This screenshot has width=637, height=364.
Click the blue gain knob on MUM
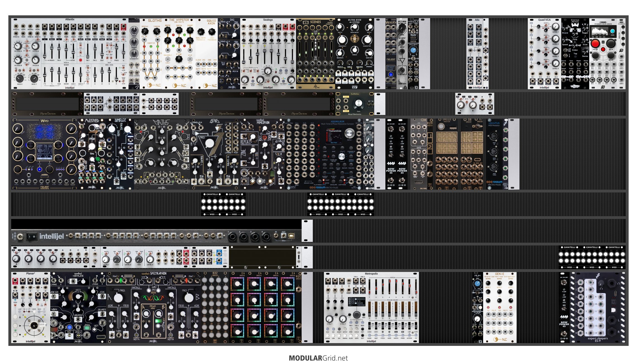click(x=477, y=283)
